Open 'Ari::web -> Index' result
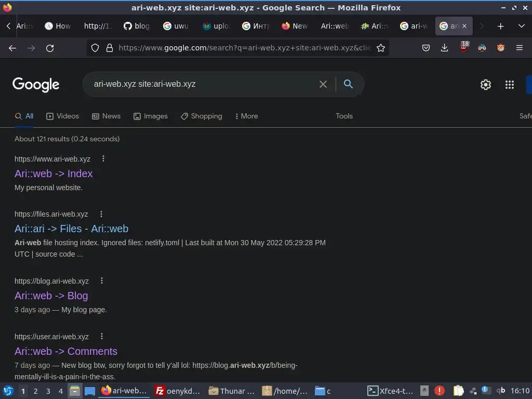 54,174
